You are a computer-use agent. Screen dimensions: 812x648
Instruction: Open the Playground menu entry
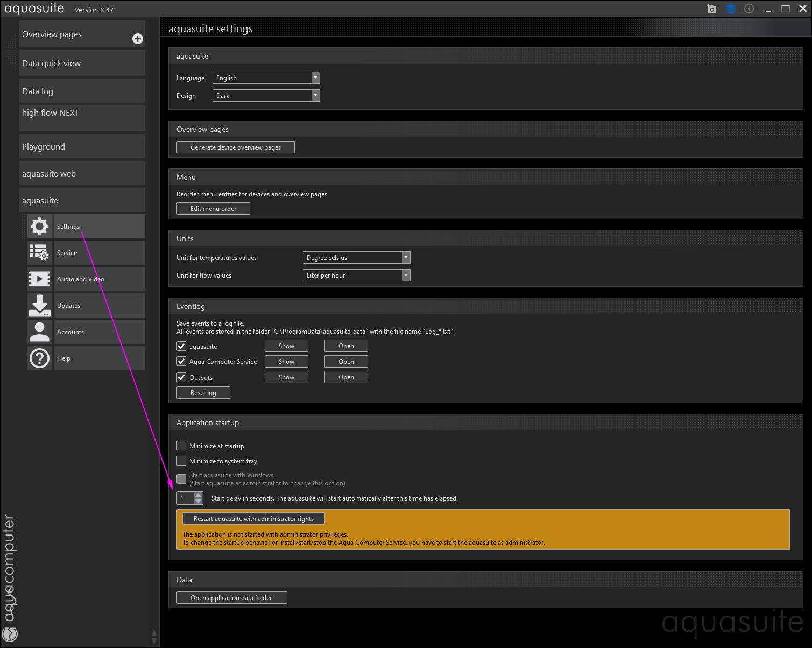82,146
